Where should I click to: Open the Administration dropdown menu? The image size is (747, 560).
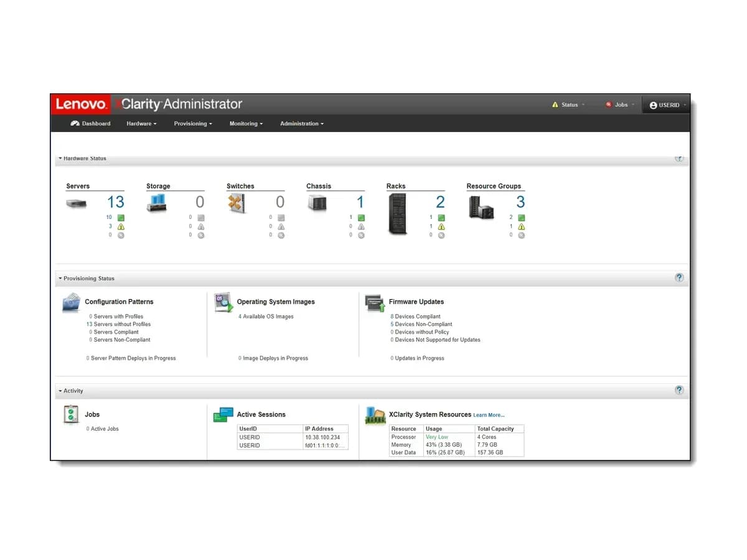[x=302, y=123]
